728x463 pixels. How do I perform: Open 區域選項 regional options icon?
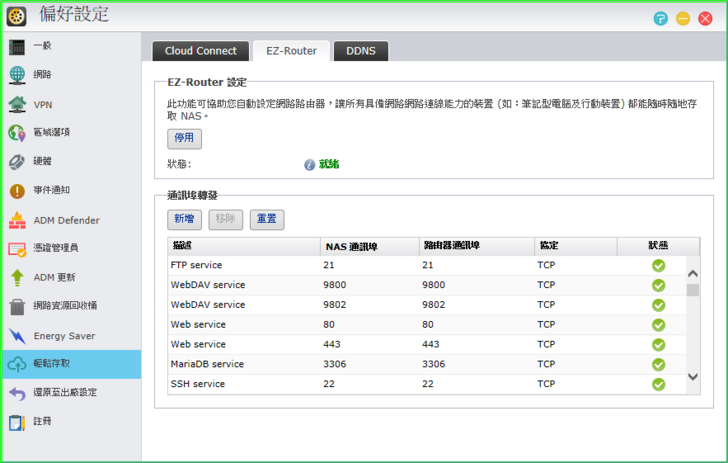point(17,133)
